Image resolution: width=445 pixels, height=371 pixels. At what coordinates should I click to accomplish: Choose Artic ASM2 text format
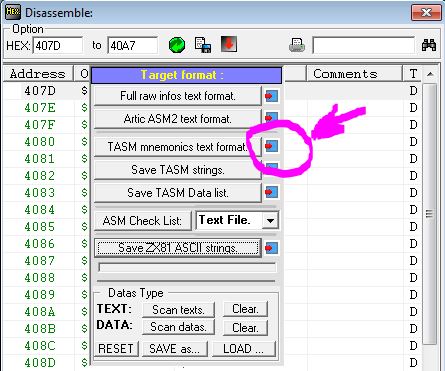pos(178,119)
